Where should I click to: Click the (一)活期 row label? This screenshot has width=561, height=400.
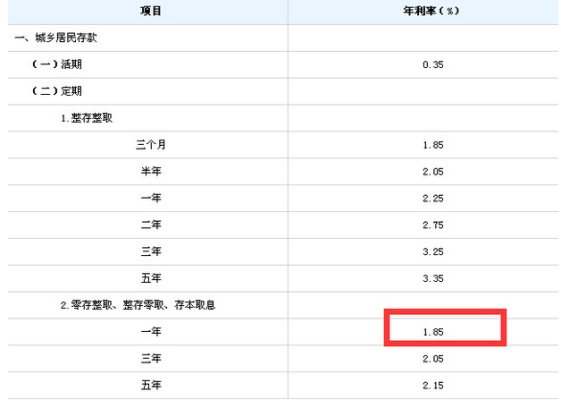pos(57,64)
